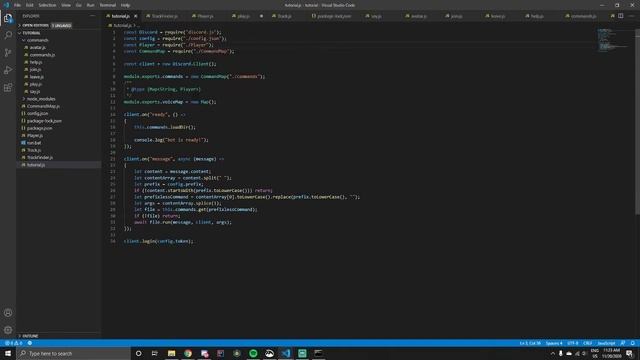Open the Search view in activity bar
The height and width of the screenshot is (360, 640).
click(8, 35)
